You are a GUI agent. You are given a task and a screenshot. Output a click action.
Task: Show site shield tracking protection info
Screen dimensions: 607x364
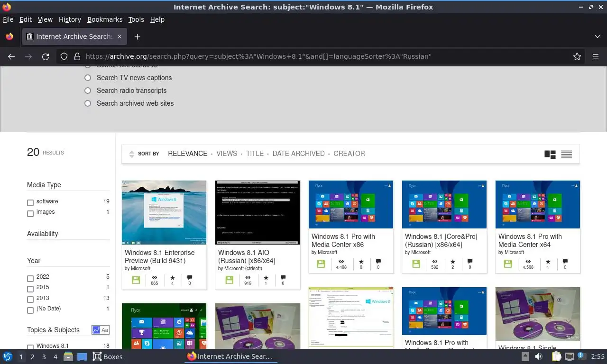click(x=64, y=56)
